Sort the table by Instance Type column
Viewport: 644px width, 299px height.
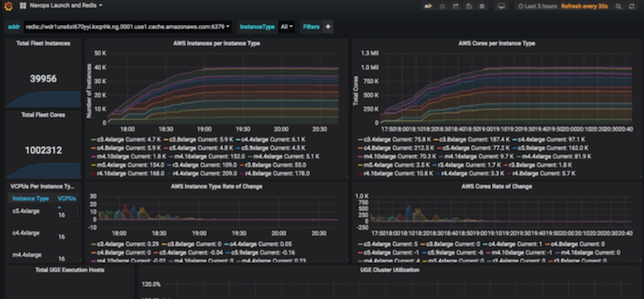pos(31,198)
